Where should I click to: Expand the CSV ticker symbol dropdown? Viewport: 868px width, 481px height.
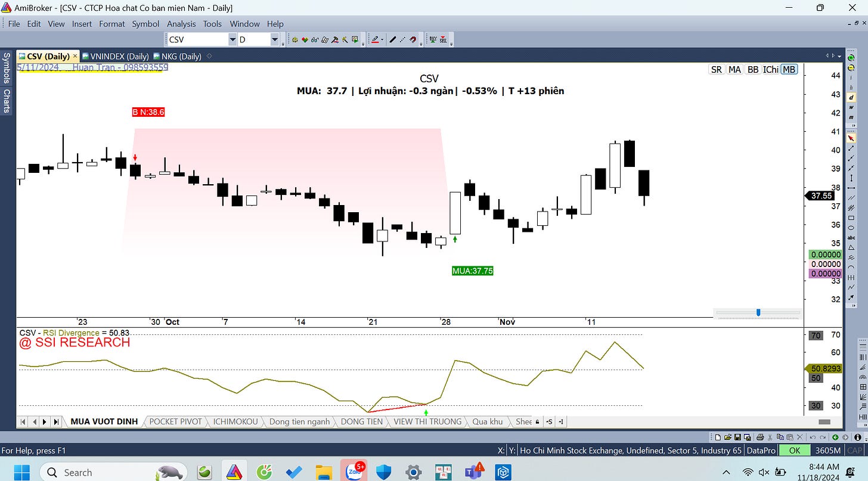point(232,40)
